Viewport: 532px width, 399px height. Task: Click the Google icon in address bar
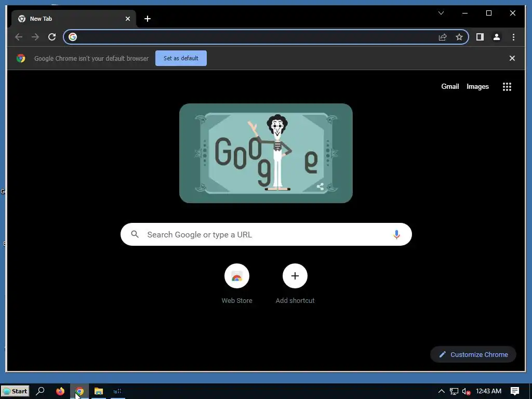(73, 37)
